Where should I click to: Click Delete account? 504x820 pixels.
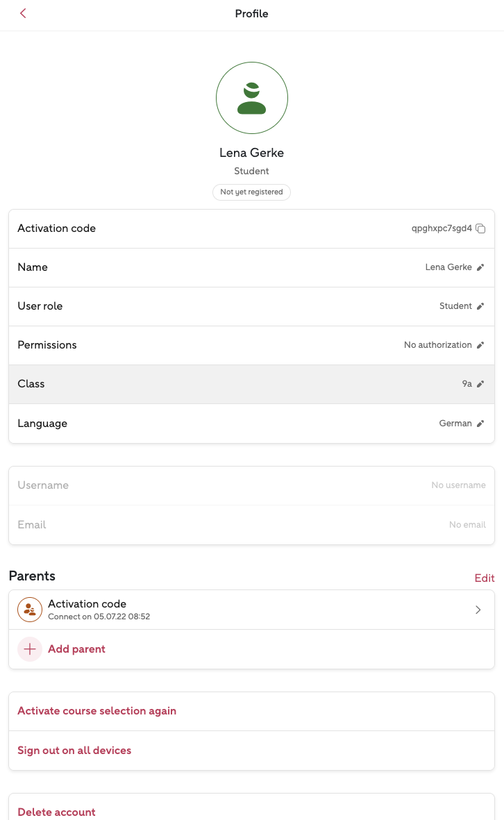pos(56,812)
